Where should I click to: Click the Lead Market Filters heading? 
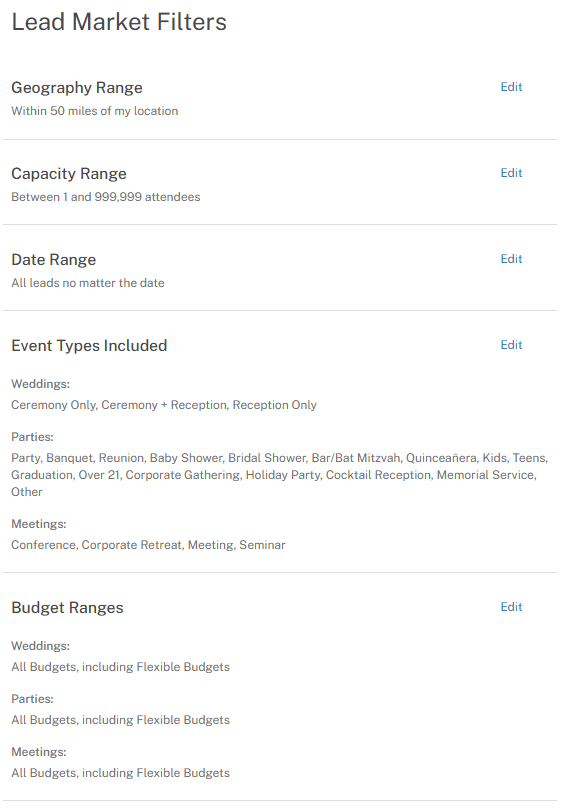point(118,21)
